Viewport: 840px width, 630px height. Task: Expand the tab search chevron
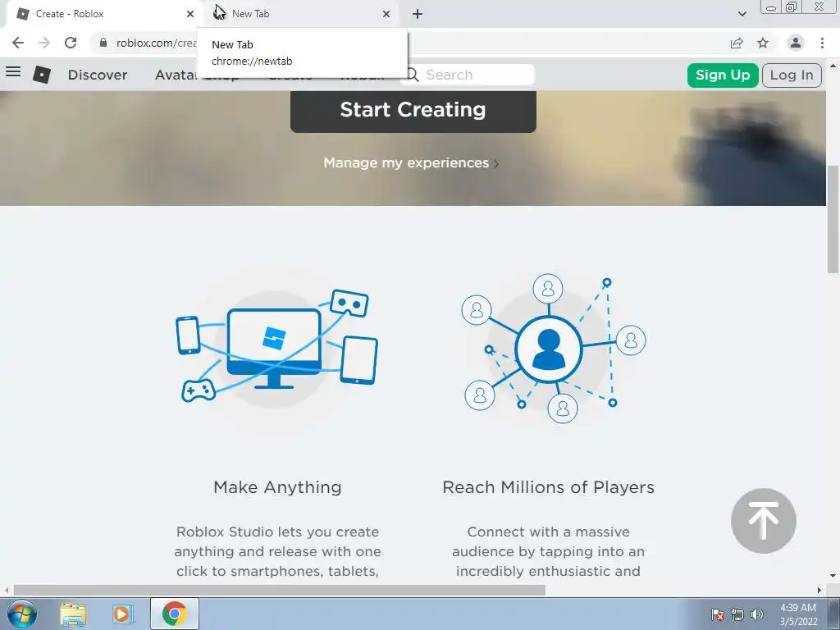click(x=742, y=14)
